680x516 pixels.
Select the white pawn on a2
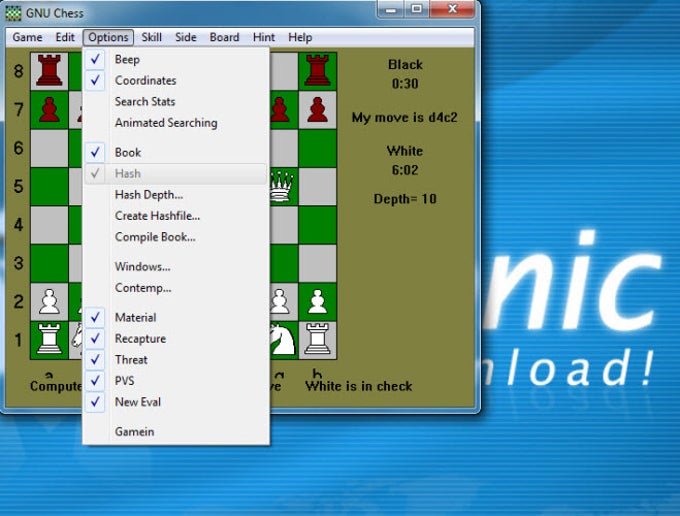click(49, 302)
